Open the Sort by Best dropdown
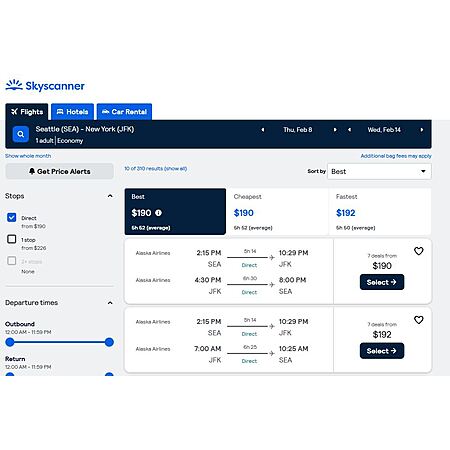 tap(379, 171)
